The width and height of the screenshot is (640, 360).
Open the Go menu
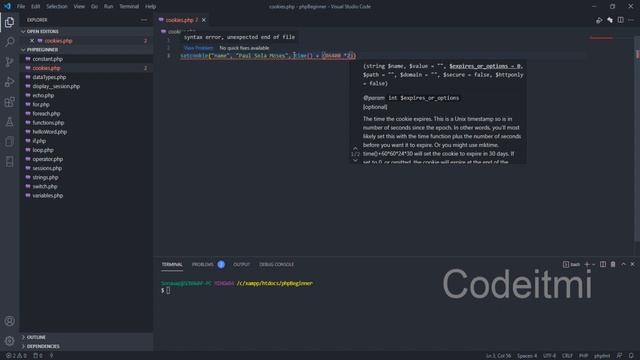coord(94,7)
